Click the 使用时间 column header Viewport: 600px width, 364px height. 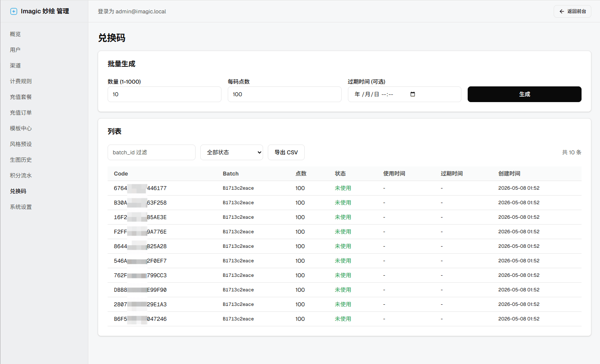394,174
